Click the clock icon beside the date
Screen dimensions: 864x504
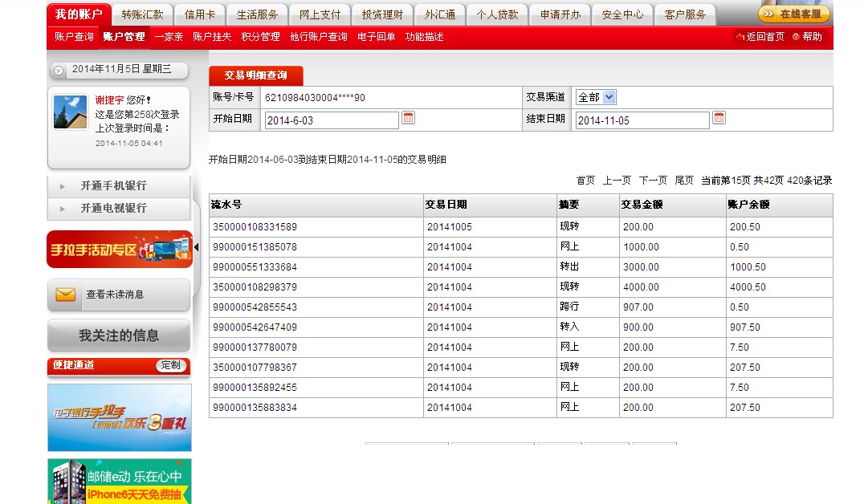tap(59, 71)
